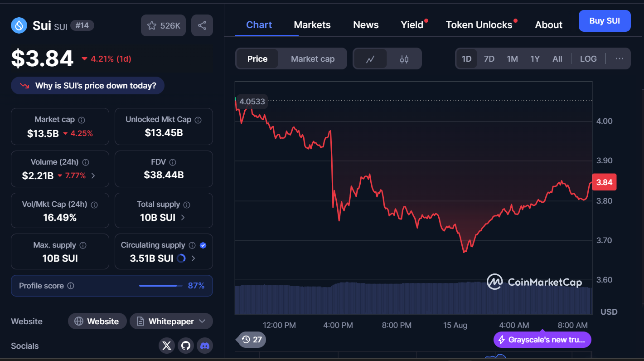
Task: Open "Why is SUI's price down today?"
Action: [x=87, y=86]
